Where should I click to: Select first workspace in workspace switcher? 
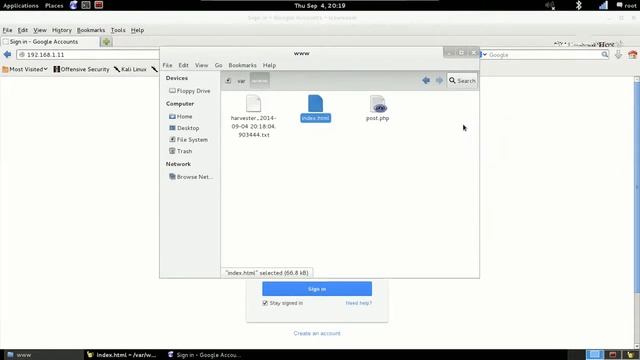pos(595,355)
